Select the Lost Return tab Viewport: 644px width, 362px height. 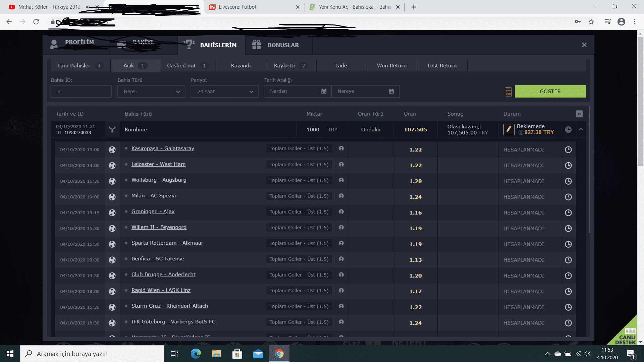442,66
